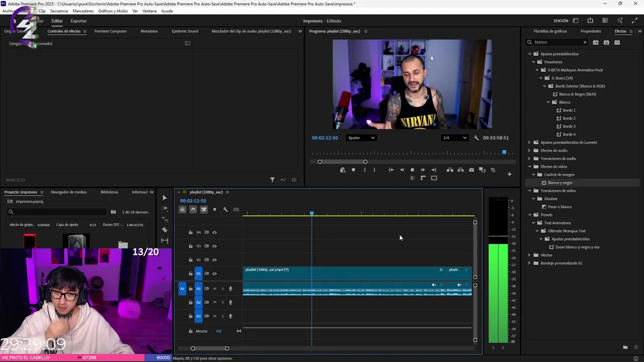Expand Ajustes preestablecidos de Lumetri folder
644x362 pixels.
(x=529, y=142)
